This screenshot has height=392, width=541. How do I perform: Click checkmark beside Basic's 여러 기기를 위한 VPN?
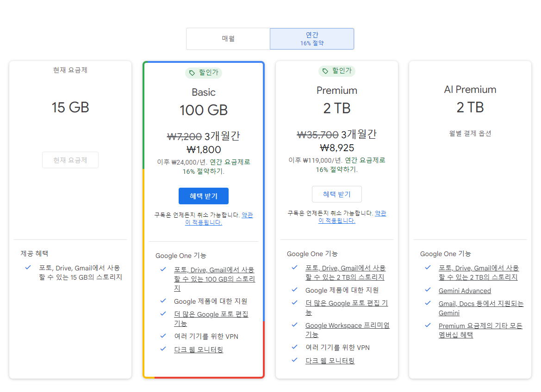tap(163, 336)
